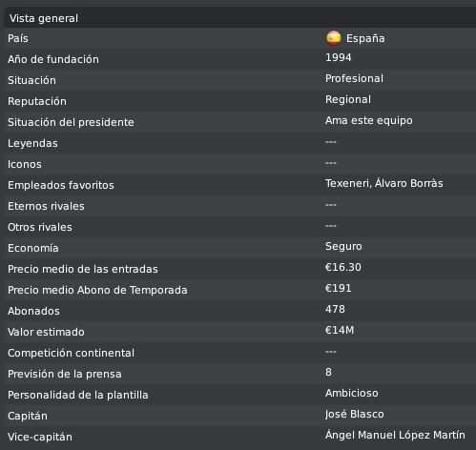Click the €191 season ticket price
The height and width of the screenshot is (450, 476).
tap(339, 288)
